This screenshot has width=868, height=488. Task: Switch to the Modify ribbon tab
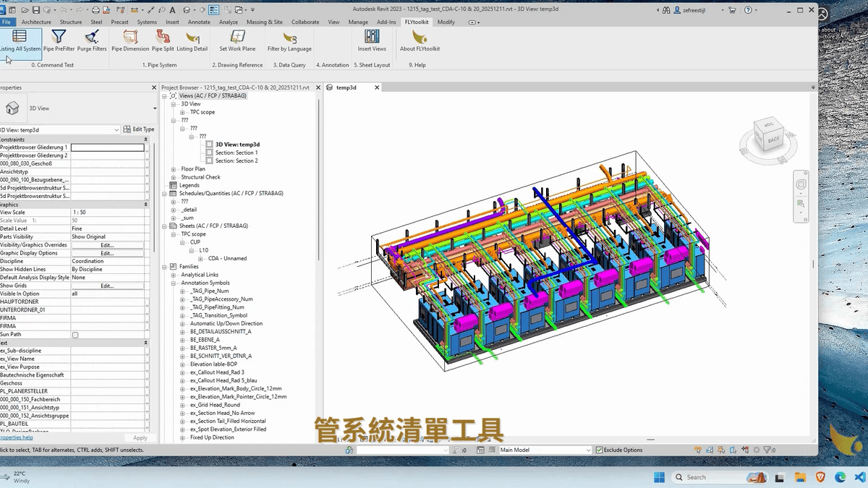pyautogui.click(x=446, y=22)
